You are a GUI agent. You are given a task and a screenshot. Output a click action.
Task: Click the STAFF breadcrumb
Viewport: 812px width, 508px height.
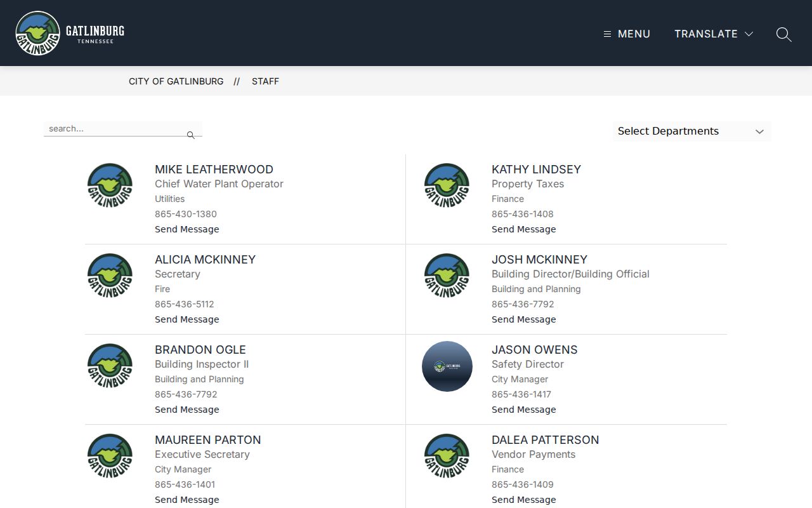click(265, 81)
